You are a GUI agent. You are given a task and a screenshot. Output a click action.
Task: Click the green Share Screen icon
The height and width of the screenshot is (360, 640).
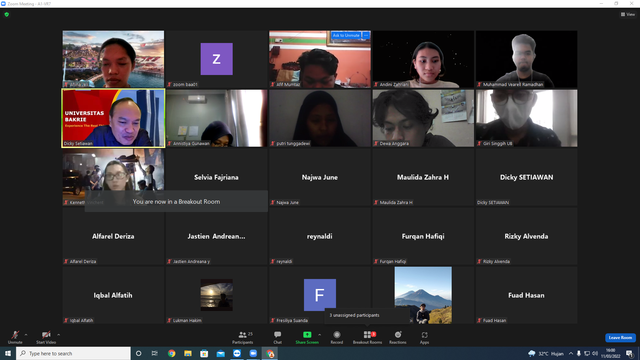click(x=307, y=335)
